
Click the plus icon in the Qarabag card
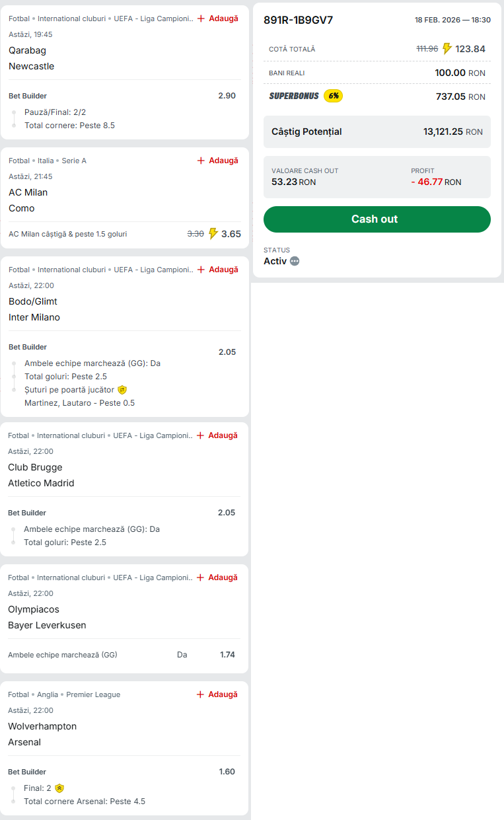tap(201, 19)
